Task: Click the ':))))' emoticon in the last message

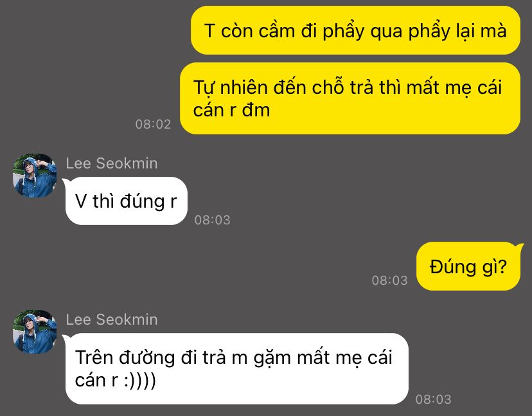Action: pos(140,381)
